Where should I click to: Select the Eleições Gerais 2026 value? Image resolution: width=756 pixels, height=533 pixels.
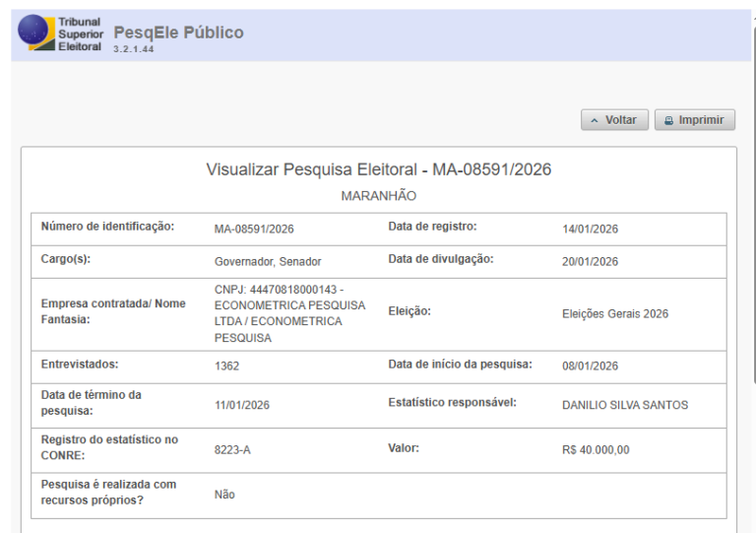[614, 314]
